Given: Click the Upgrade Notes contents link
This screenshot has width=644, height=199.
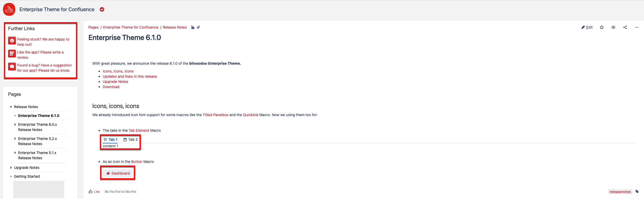Looking at the screenshot, I should tap(115, 82).
